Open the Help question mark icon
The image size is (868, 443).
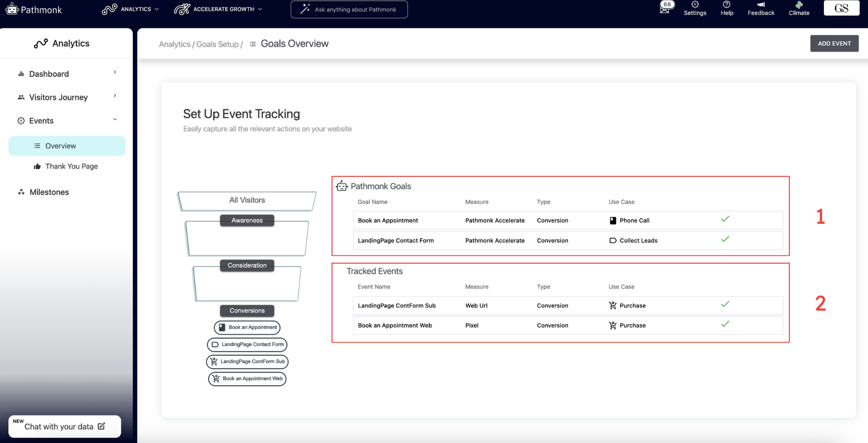pos(727,5)
